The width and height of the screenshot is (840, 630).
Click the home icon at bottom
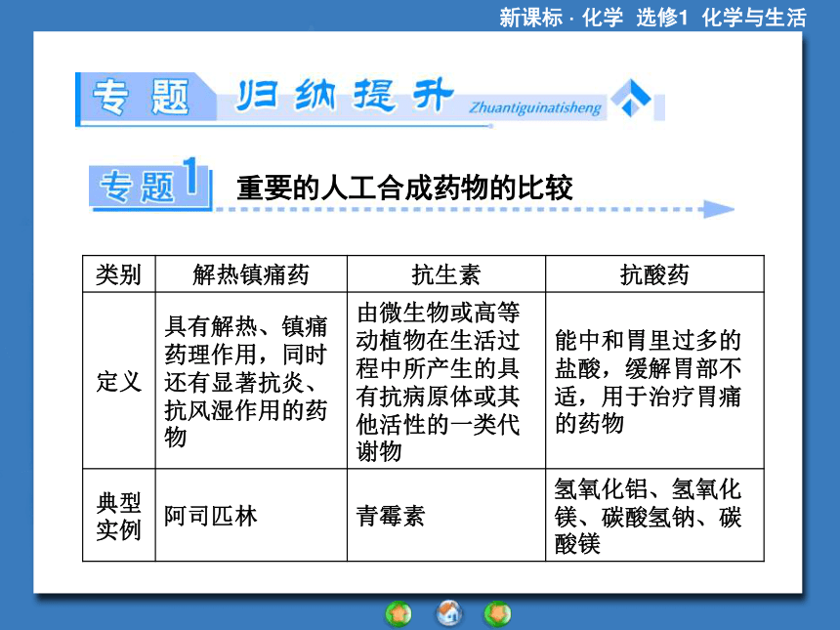click(x=449, y=612)
